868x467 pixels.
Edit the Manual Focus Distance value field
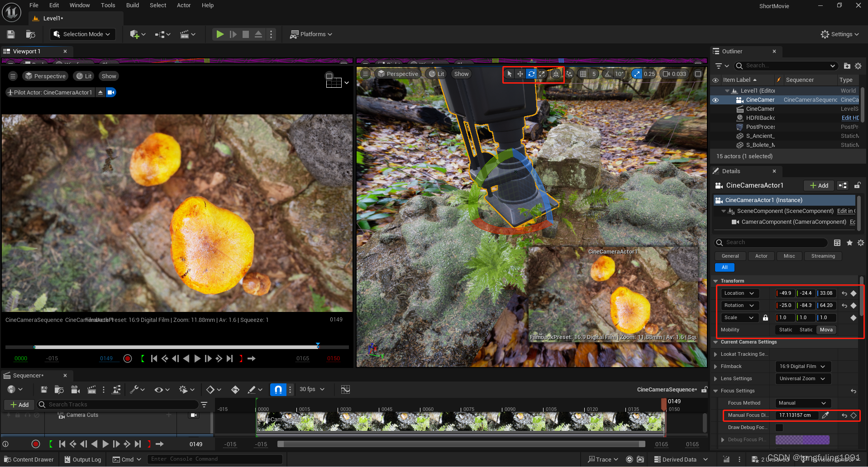coord(796,415)
